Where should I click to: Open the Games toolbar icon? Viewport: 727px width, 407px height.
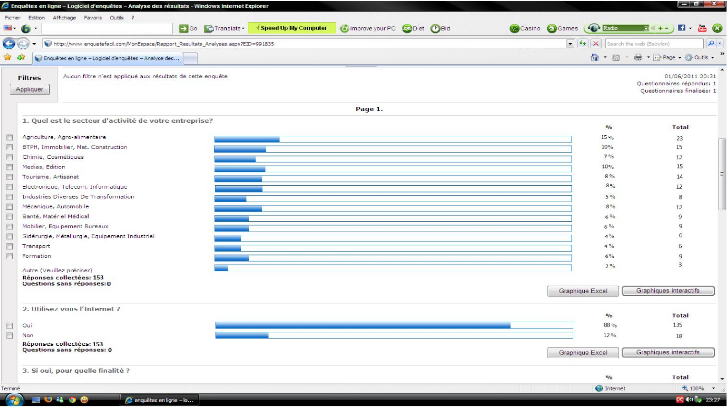[557, 28]
